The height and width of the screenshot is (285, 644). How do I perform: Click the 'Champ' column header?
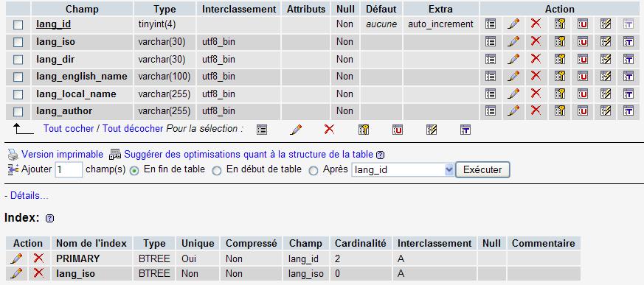(82, 9)
